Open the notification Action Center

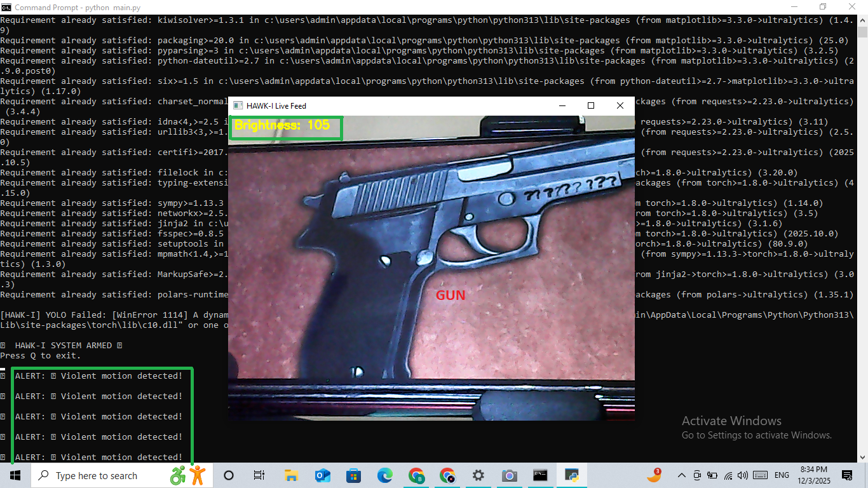847,475
